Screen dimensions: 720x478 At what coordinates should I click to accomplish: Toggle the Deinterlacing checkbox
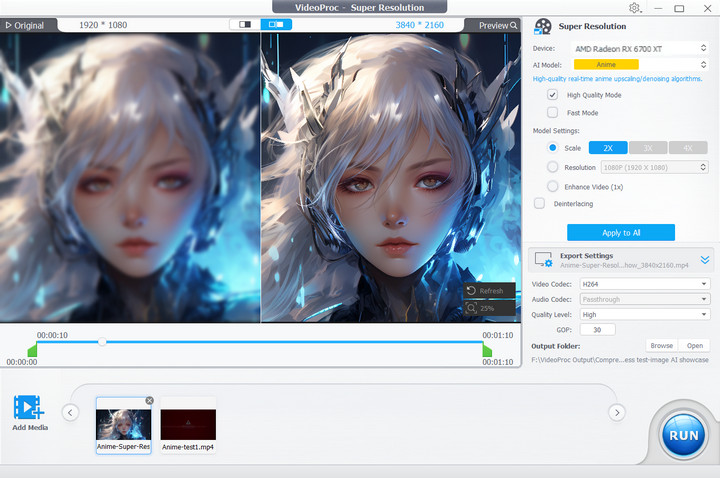pos(540,203)
